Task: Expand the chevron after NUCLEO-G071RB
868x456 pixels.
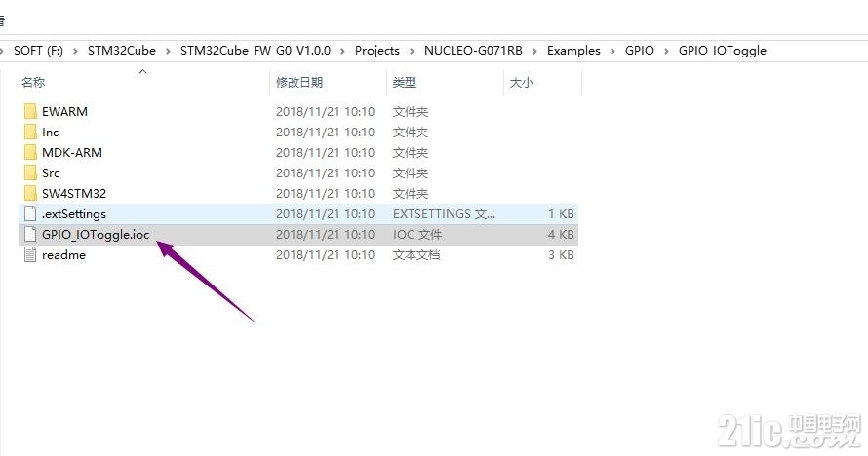Action: (x=534, y=51)
